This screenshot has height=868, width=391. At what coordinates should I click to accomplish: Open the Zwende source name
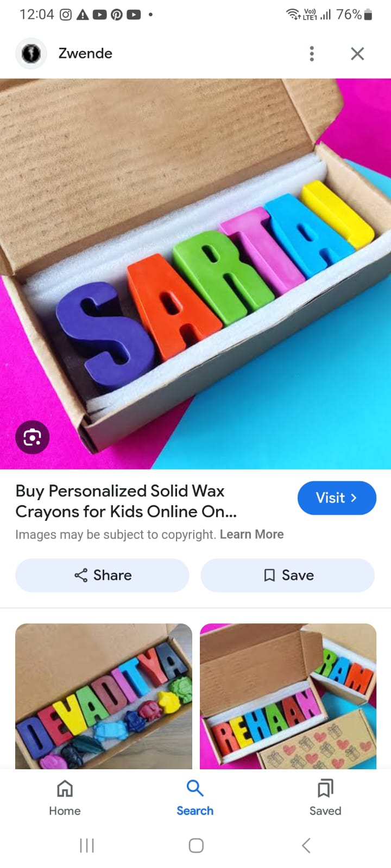(x=85, y=54)
